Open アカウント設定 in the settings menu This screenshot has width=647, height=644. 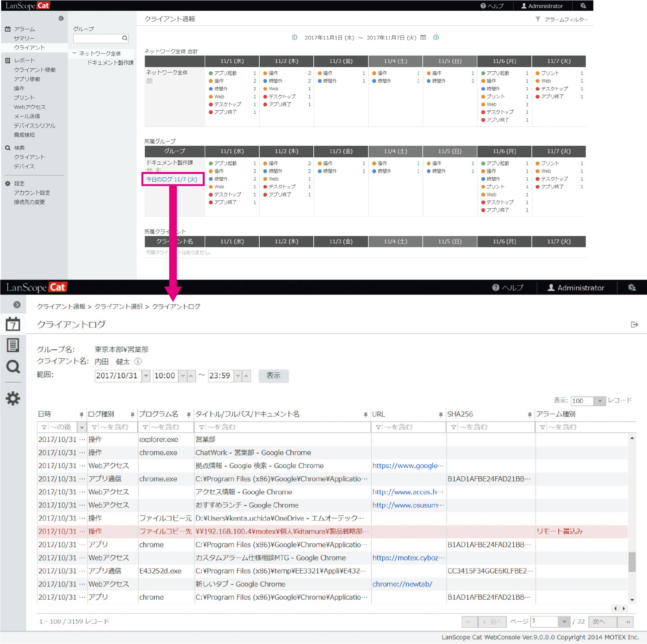pyautogui.click(x=32, y=192)
